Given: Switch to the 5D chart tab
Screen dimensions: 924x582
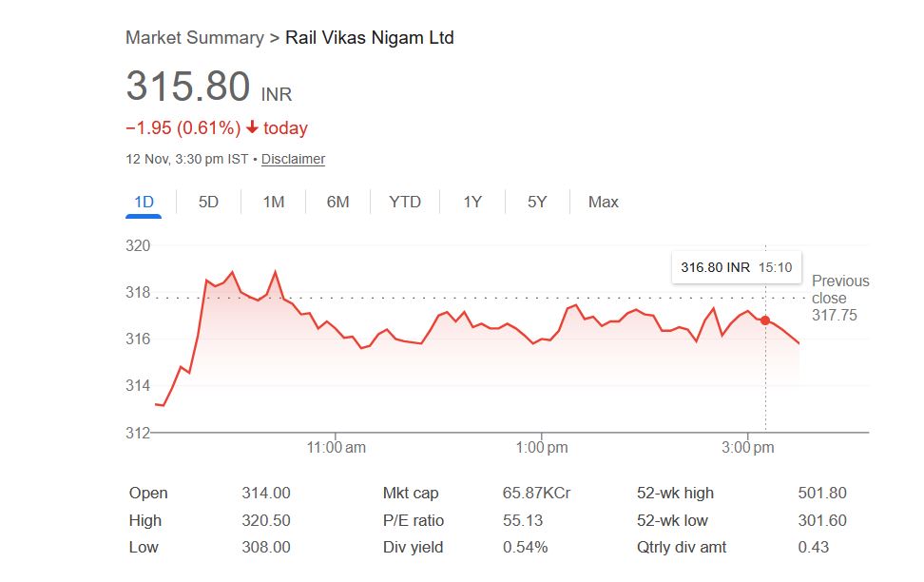Looking at the screenshot, I should pos(208,202).
